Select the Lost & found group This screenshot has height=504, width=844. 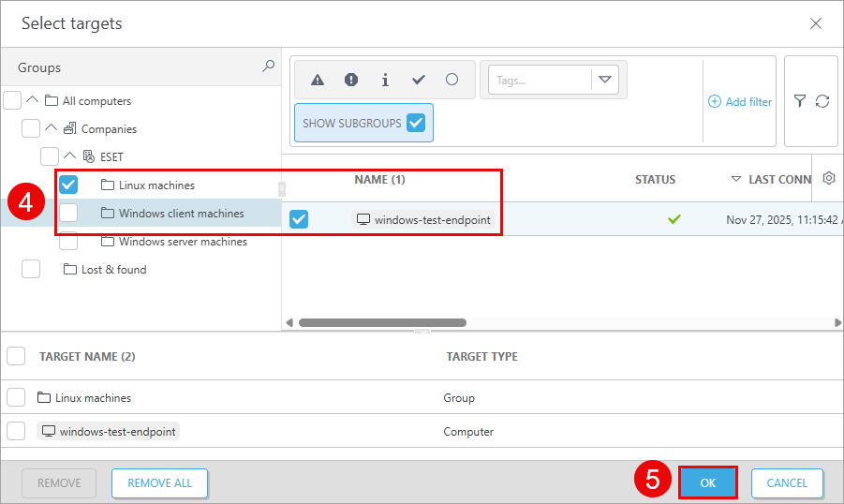pos(113,270)
